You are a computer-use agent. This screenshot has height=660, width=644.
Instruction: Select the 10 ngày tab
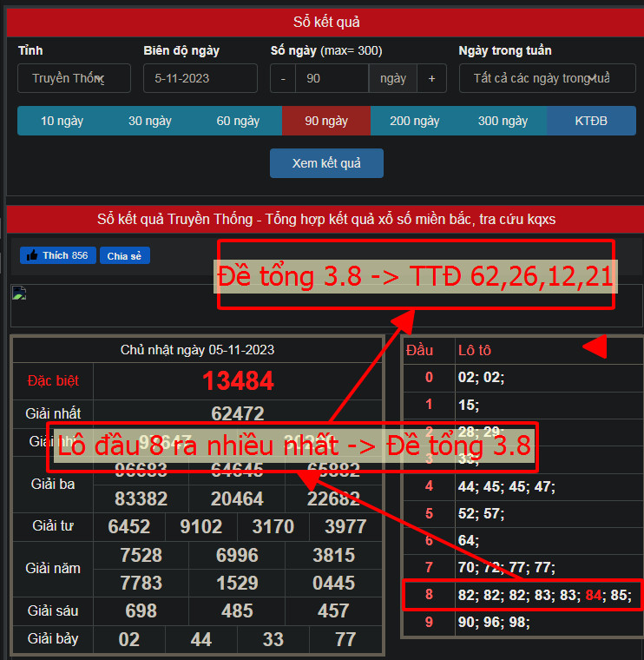pyautogui.click(x=62, y=121)
